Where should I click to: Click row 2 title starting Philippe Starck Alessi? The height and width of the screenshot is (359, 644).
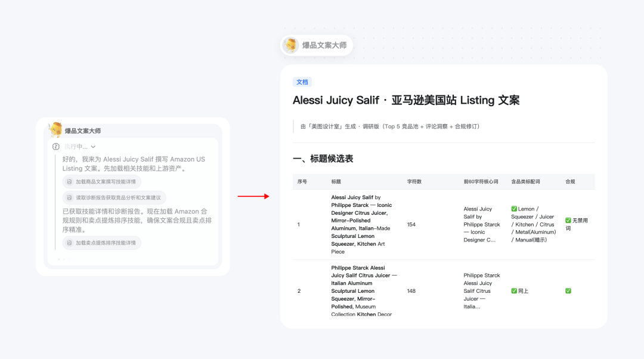(364, 291)
